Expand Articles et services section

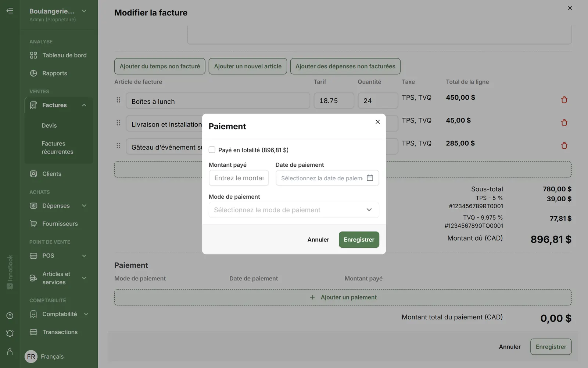pos(84,278)
